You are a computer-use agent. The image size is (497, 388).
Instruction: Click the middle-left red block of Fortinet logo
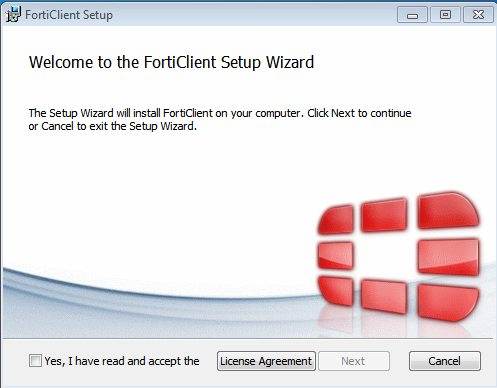coord(335,255)
